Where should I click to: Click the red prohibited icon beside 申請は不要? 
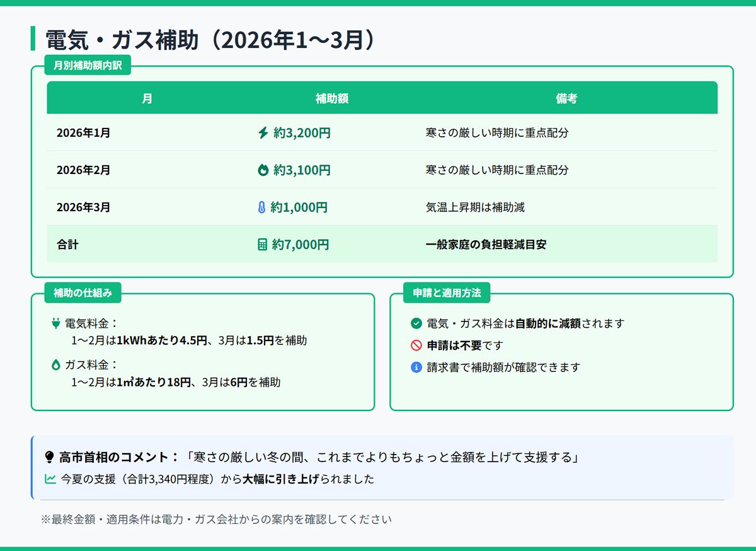tap(416, 345)
